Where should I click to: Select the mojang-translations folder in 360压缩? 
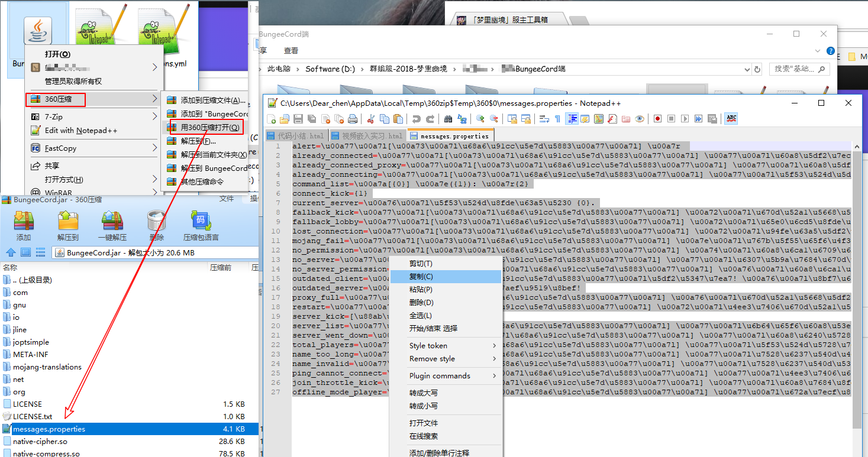pos(47,367)
